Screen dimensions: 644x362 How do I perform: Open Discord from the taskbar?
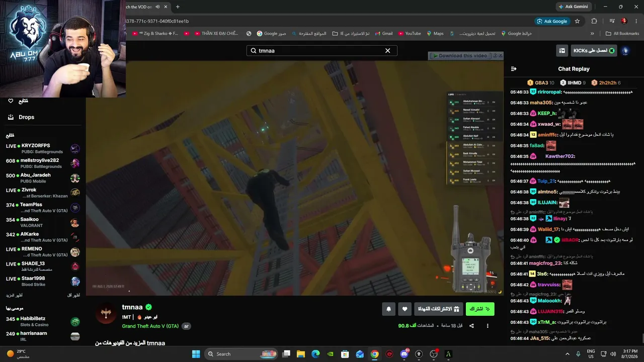404,354
